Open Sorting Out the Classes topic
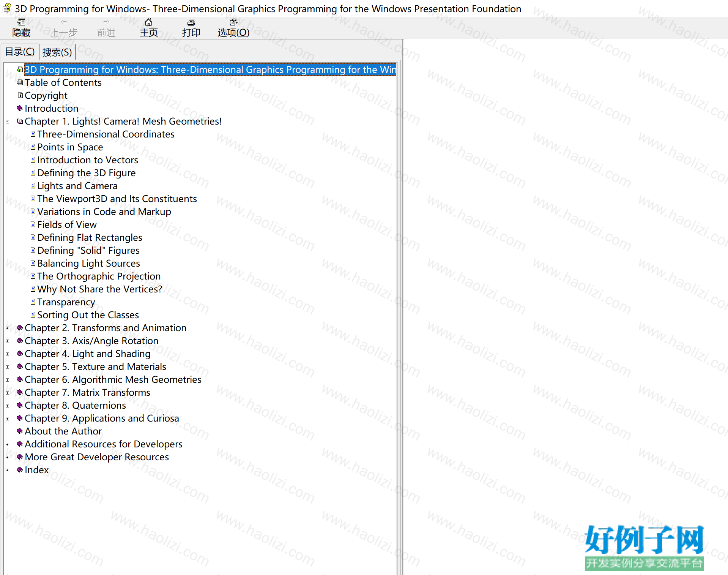This screenshot has width=728, height=575. (x=88, y=315)
